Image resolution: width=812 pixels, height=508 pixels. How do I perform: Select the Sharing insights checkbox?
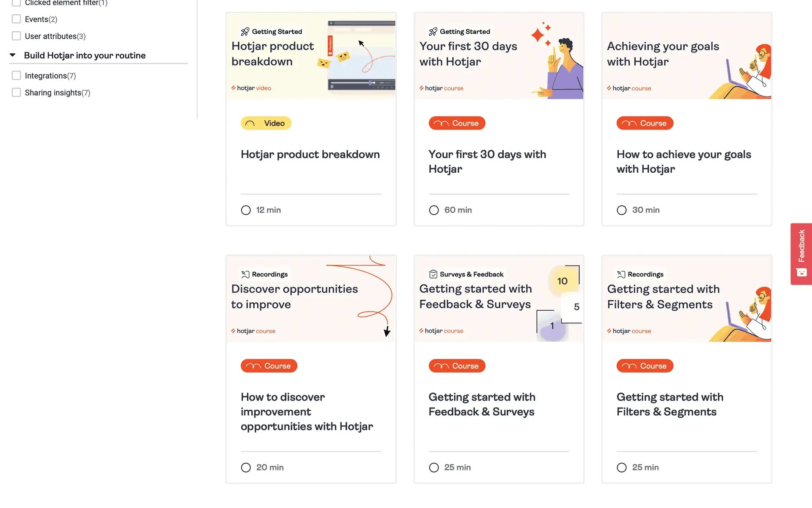(16, 92)
